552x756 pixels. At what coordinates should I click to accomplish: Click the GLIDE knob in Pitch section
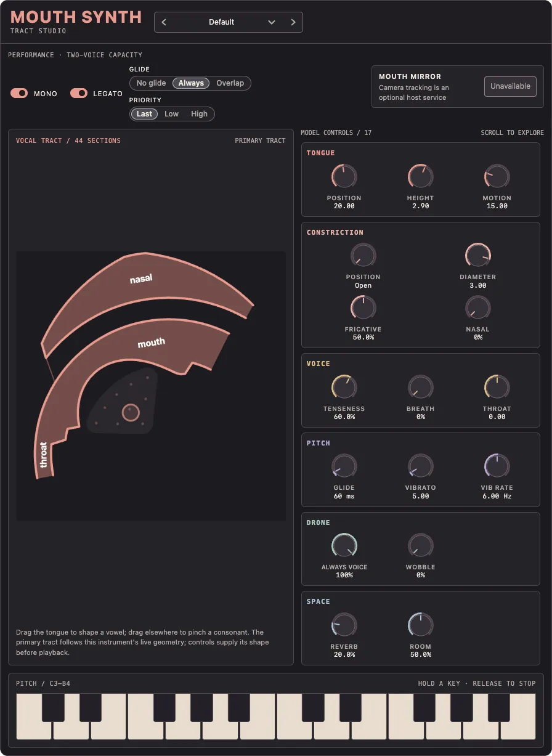(x=344, y=466)
